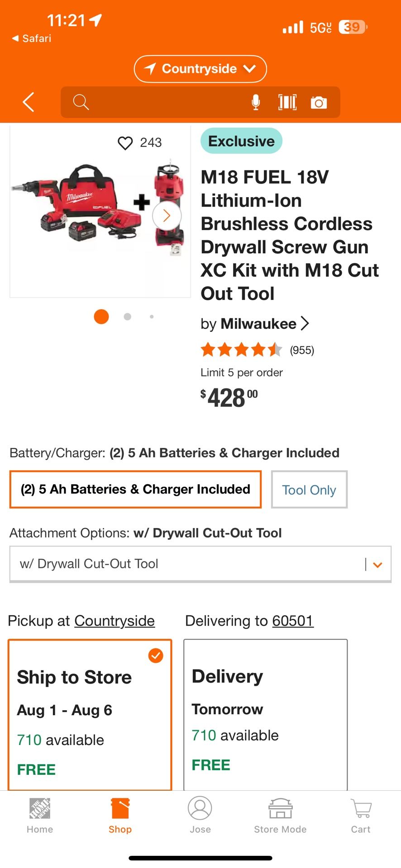
Task: Choose the Delivery Tomorrow option
Action: pyautogui.click(x=265, y=714)
